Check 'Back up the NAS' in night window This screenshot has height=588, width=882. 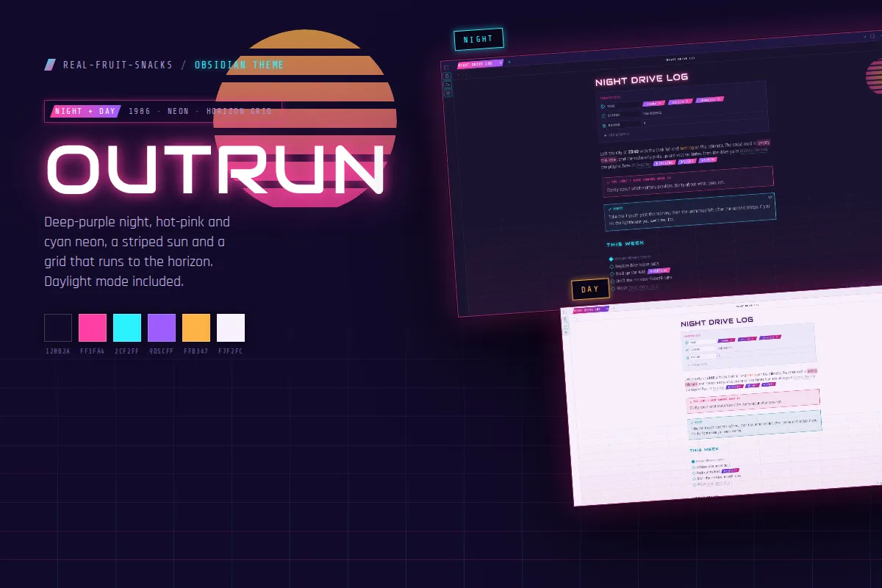(612, 273)
